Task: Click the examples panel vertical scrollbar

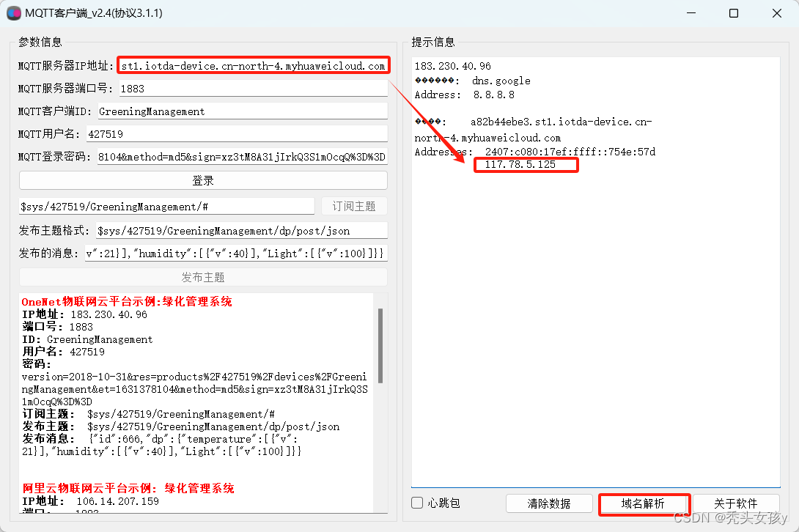Action: (380, 345)
